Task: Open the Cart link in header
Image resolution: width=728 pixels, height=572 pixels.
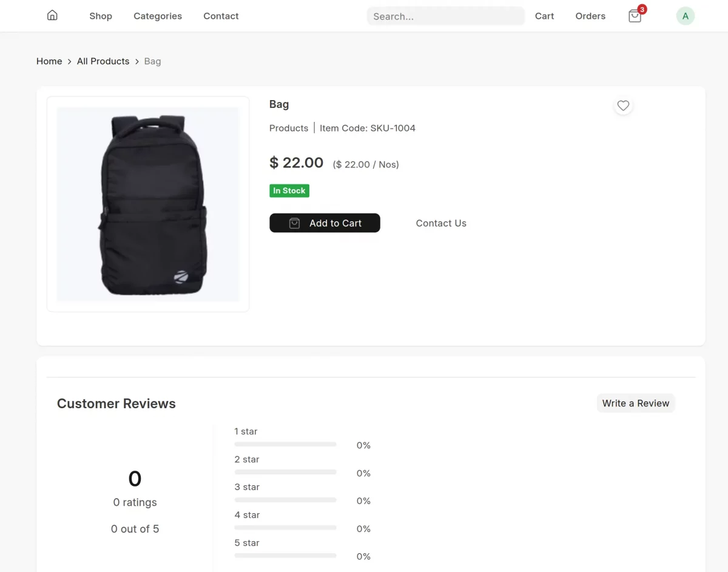Action: (544, 16)
